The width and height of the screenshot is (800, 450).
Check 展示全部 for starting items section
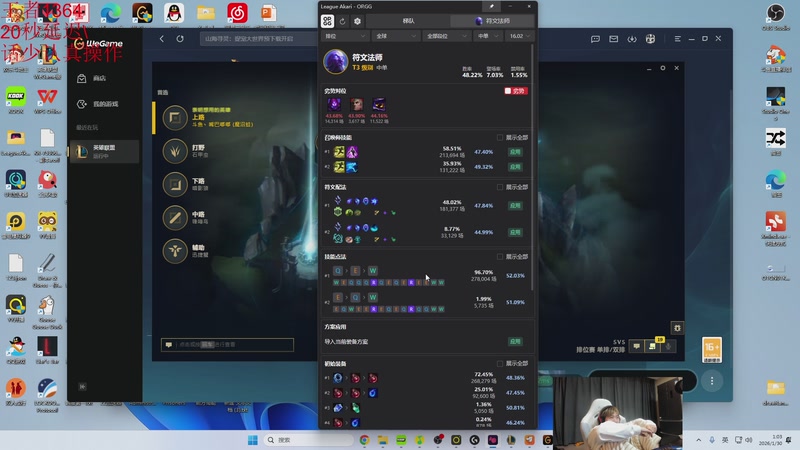(x=500, y=364)
